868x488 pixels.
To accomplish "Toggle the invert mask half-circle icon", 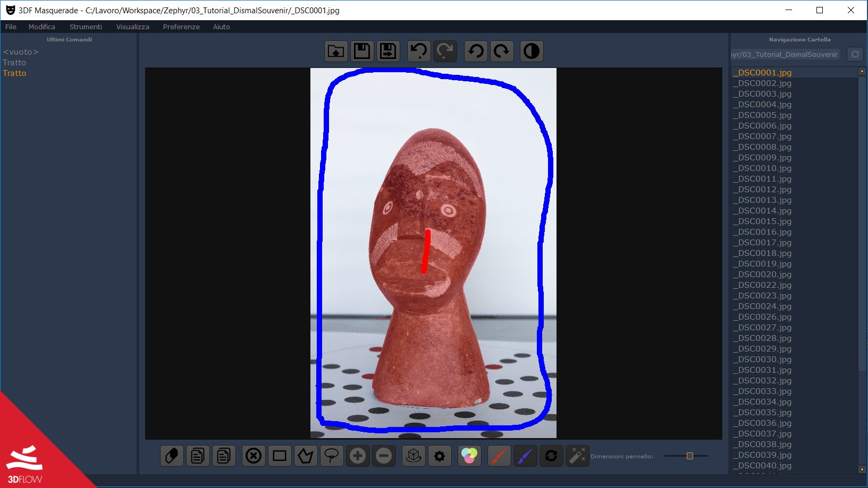I will point(532,52).
